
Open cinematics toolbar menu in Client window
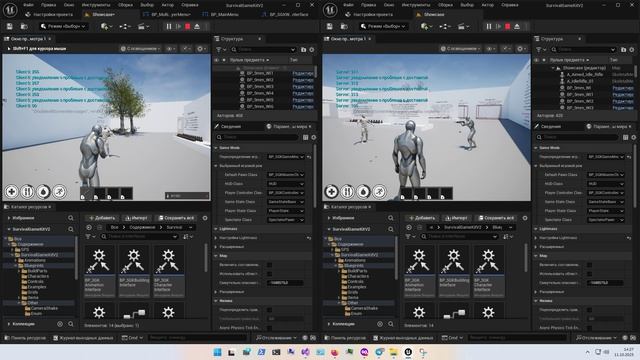[143, 26]
